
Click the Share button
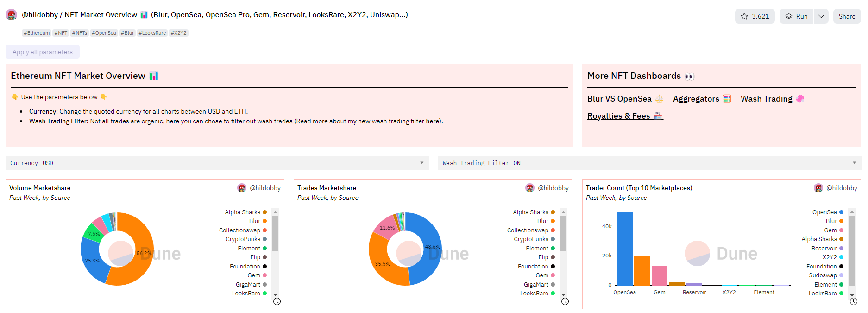coord(847,16)
